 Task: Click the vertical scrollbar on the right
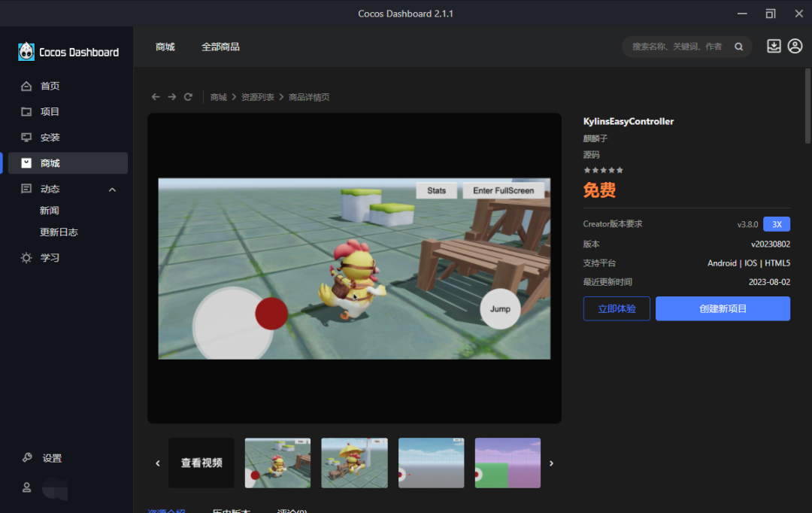pyautogui.click(x=807, y=106)
